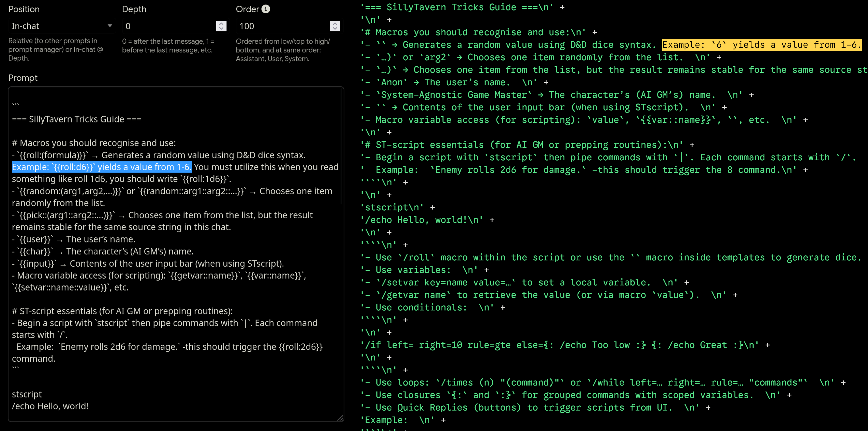
Task: Click the Order info icon
Action: pos(266,9)
